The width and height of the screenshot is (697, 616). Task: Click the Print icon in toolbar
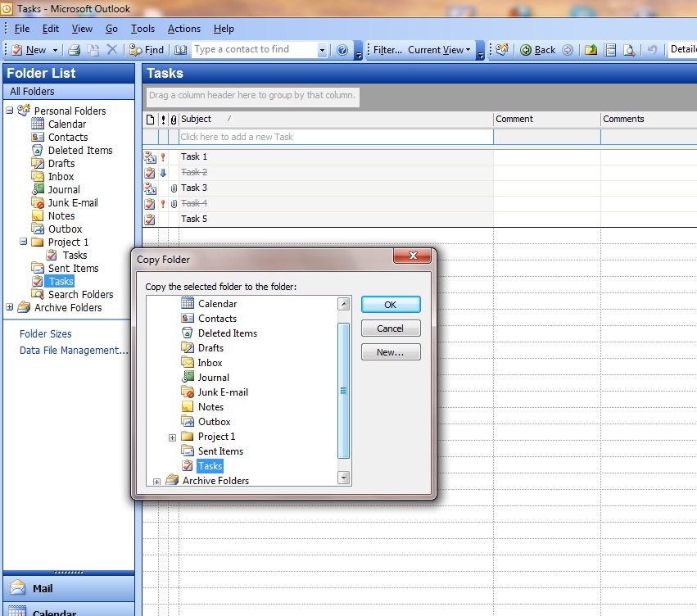pos(74,50)
